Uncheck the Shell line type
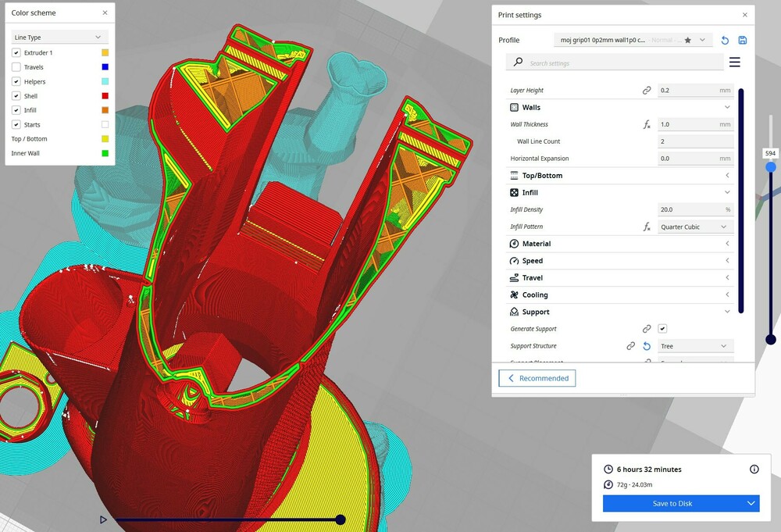 point(16,96)
